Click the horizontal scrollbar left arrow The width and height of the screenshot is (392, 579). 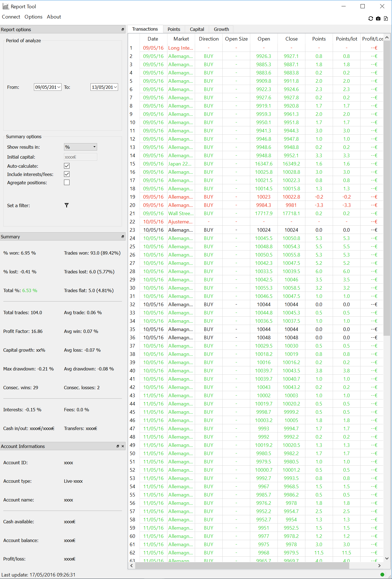(x=132, y=565)
